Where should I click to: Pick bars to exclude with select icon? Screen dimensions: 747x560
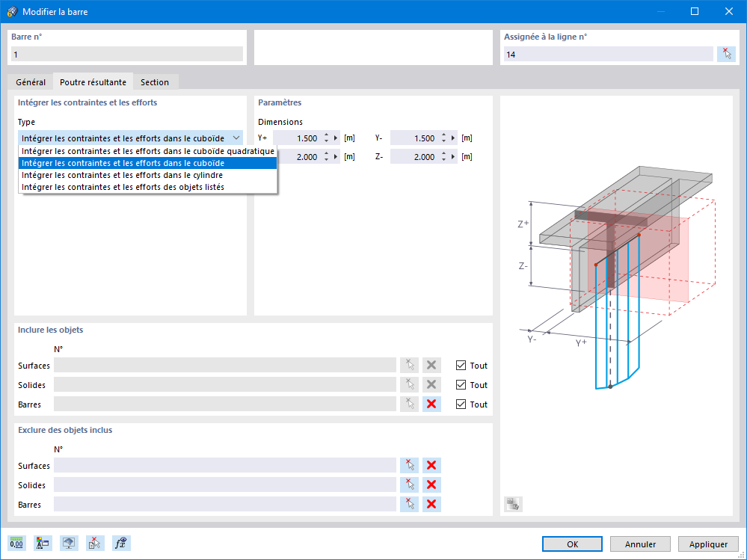(x=409, y=504)
